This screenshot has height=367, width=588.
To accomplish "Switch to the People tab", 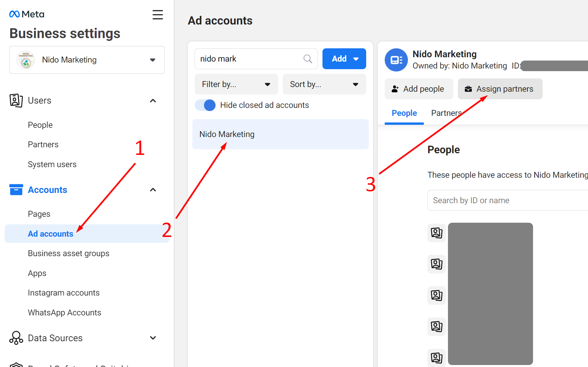I will pos(404,113).
